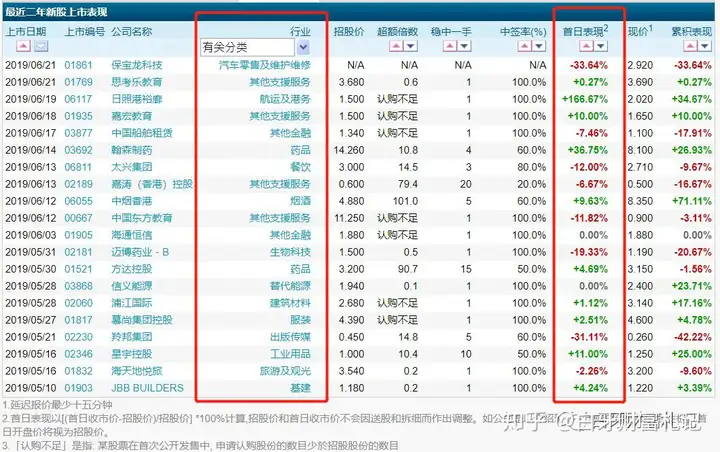This screenshot has width=720, height=452.
Task: Open 嘉宏教育 company link
Action: (131, 116)
